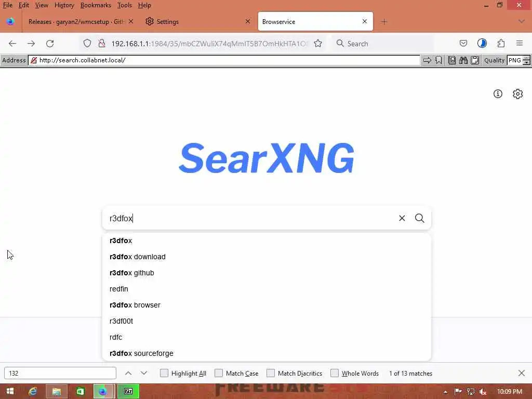Go to next find match

pyautogui.click(x=144, y=373)
